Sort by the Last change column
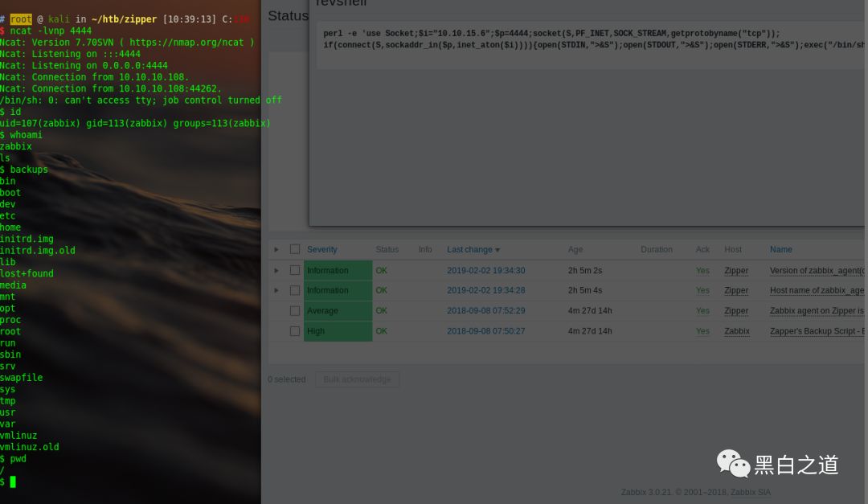 (x=473, y=250)
